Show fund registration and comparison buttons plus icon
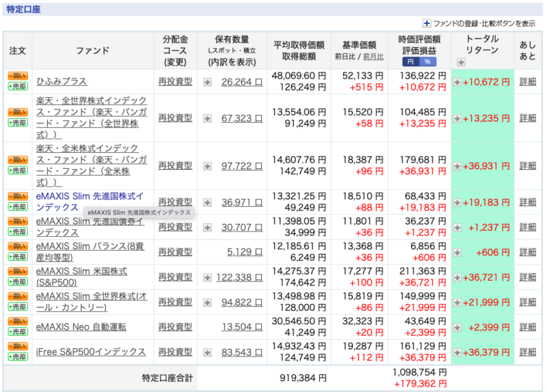 (x=426, y=23)
